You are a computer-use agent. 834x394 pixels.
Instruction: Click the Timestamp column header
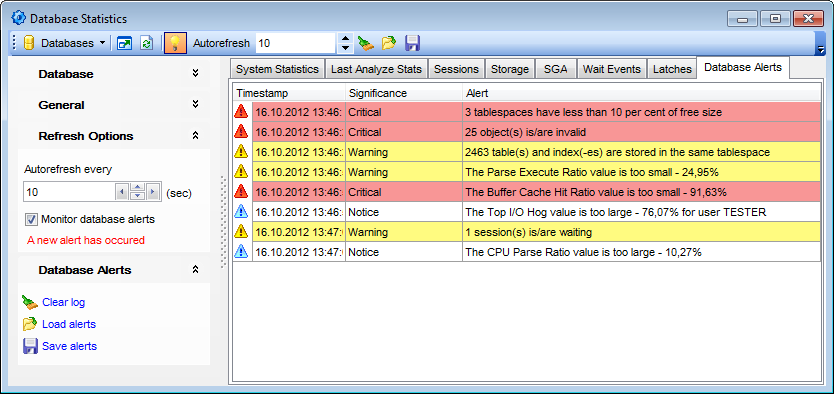point(289,94)
